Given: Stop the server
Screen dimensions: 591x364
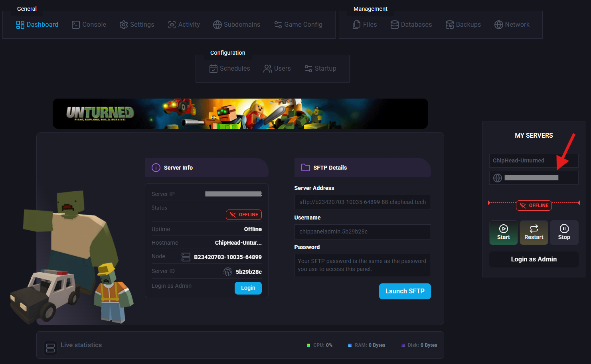Looking at the screenshot, I should pos(564,233).
